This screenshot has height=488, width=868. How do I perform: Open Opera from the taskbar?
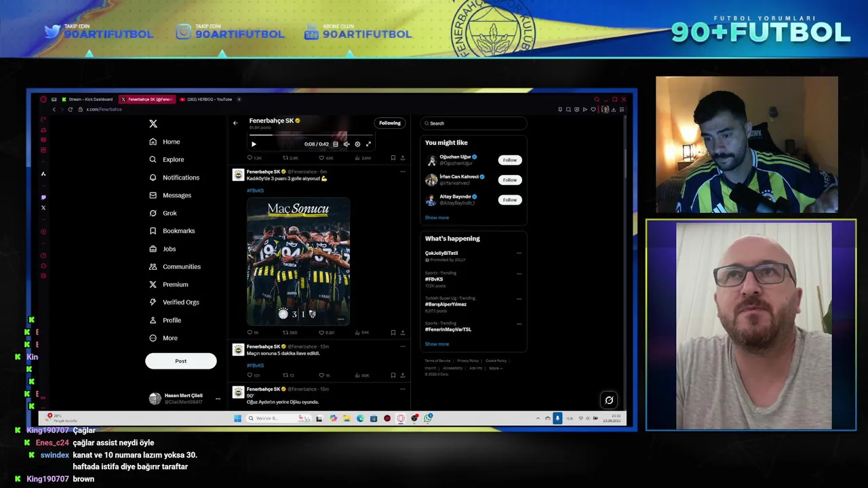[401, 418]
